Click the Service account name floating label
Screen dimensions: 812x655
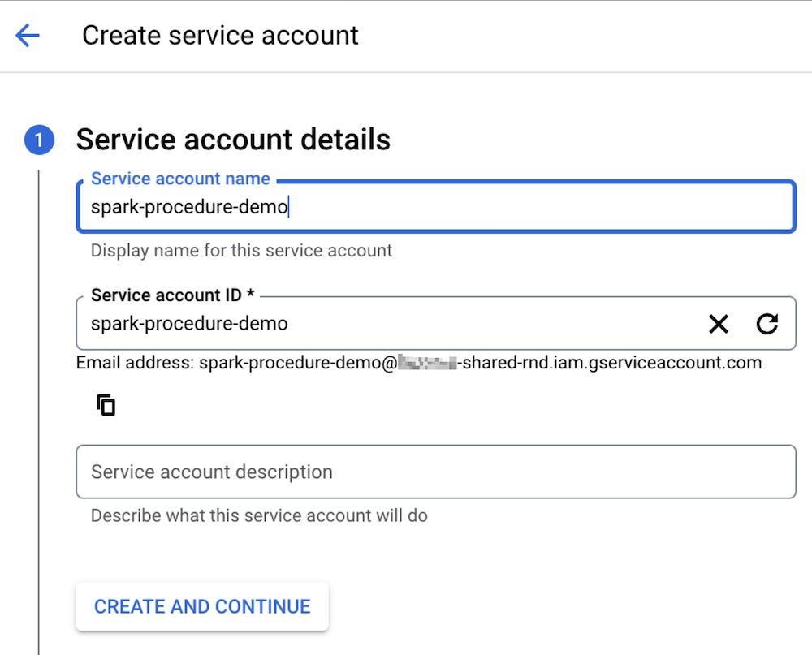click(180, 178)
